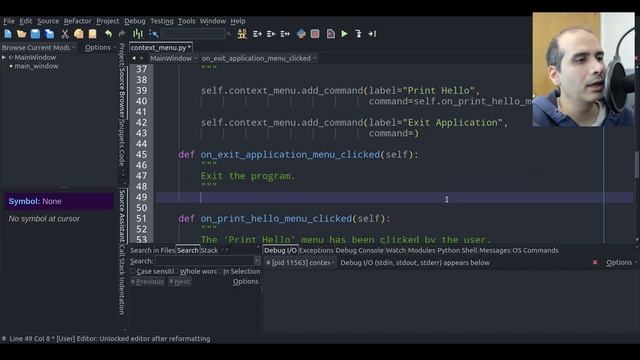Click the Indent lines toolbar icon
The image size is (640, 360).
pos(257,34)
